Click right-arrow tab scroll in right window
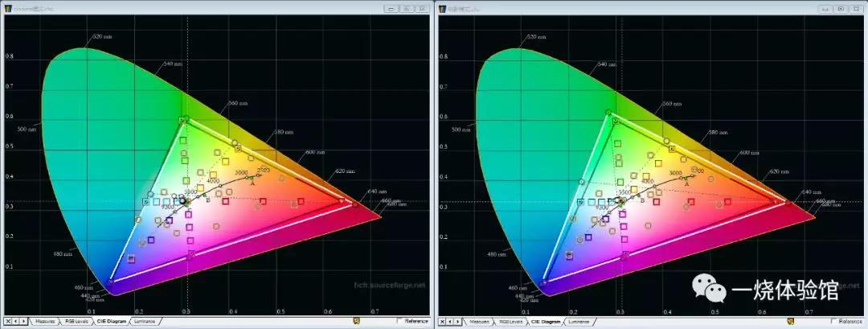 point(458,322)
